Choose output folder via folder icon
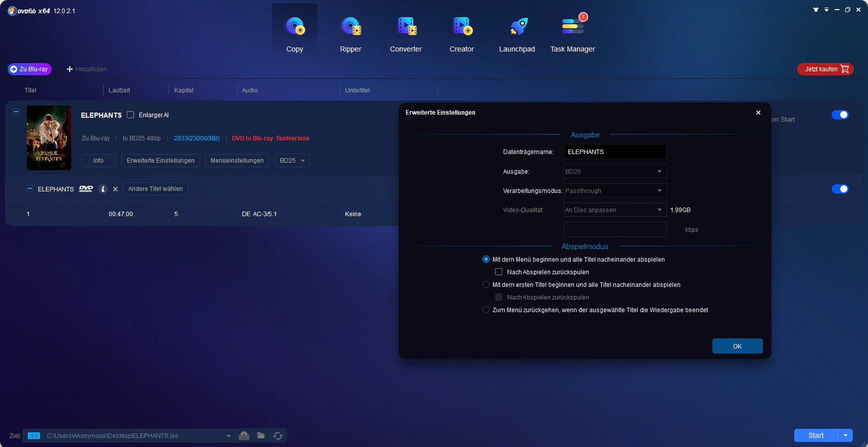Screen dimensions: 868x447 pyautogui.click(x=261, y=435)
